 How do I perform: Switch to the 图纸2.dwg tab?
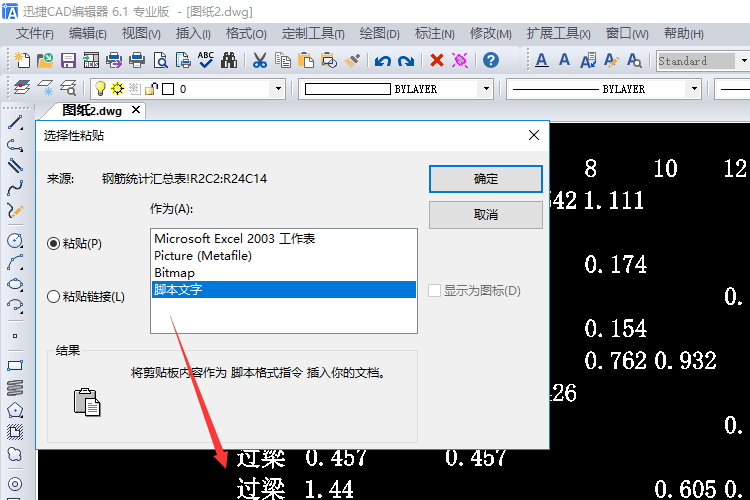point(92,111)
